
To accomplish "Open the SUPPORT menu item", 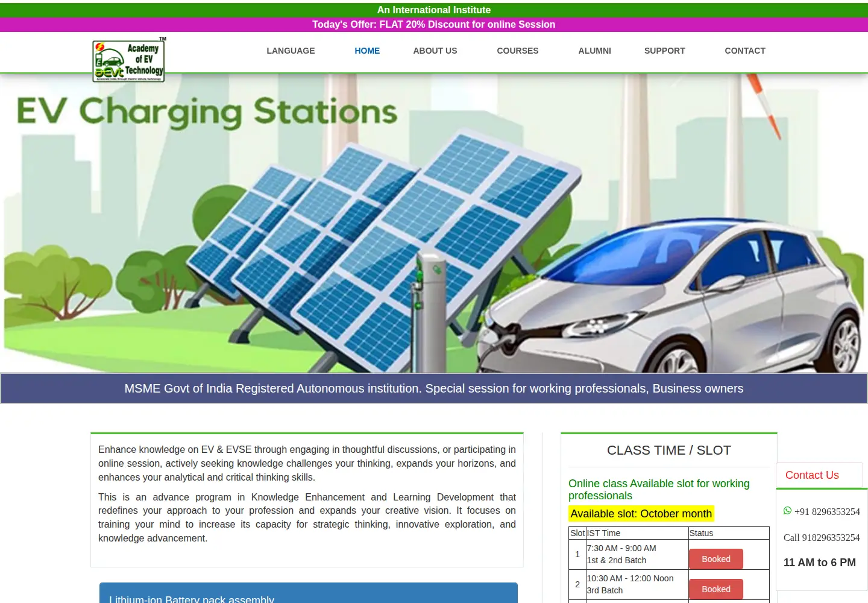I will (665, 51).
